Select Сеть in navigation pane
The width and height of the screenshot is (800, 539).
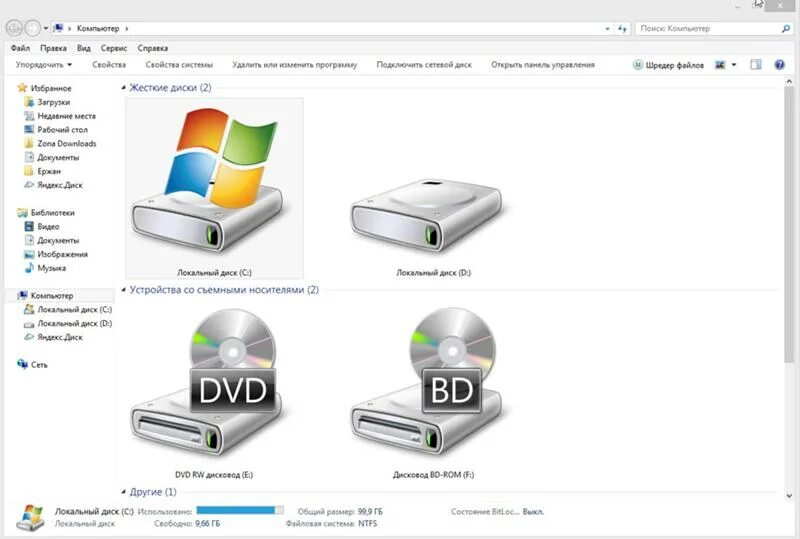point(32,364)
